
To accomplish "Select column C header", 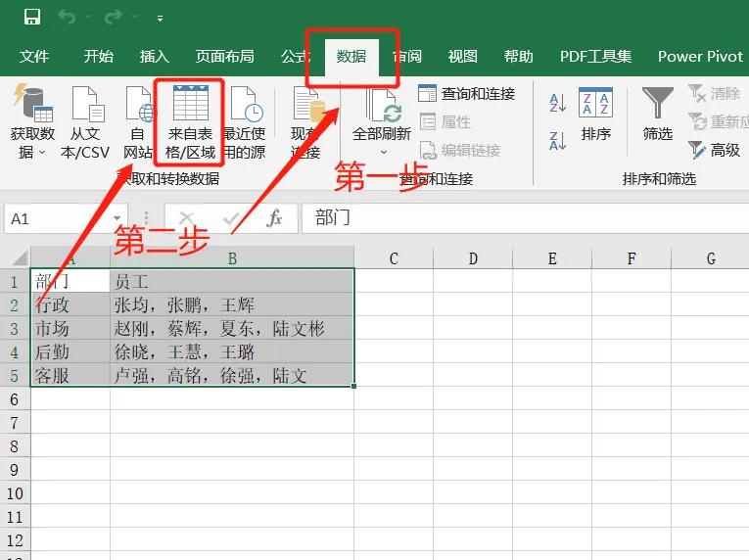I will tap(394, 258).
